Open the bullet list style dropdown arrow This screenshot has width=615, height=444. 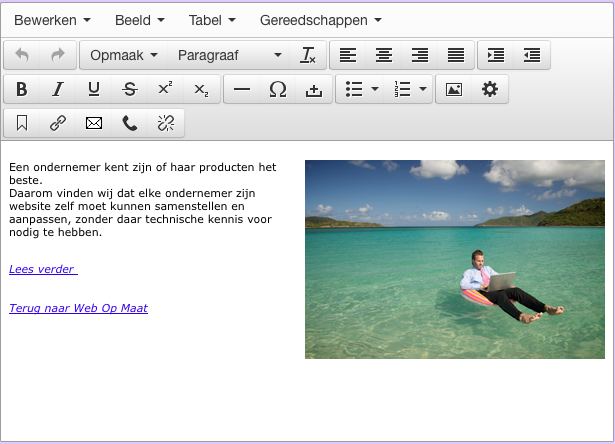[375, 89]
